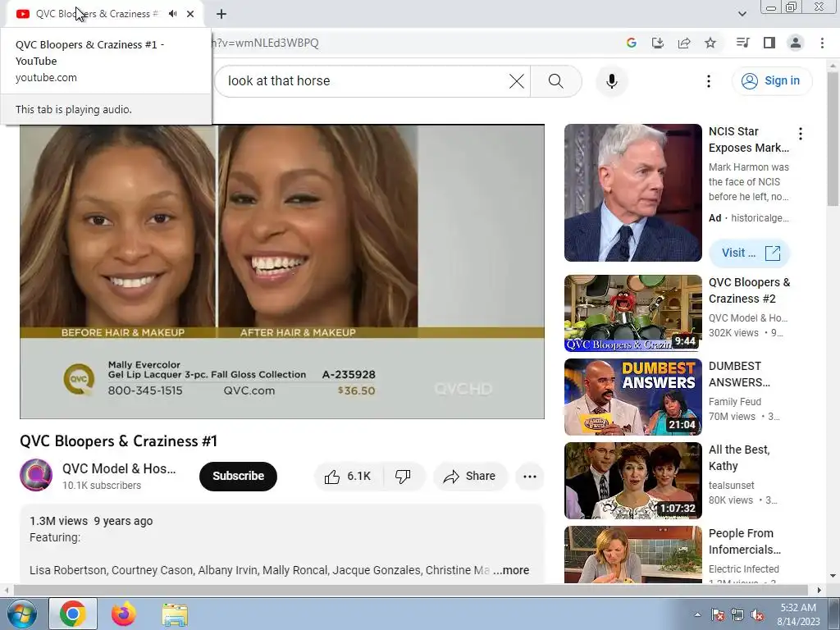Click the Chrome taskbar icon
This screenshot has height=630, width=840.
tap(73, 614)
